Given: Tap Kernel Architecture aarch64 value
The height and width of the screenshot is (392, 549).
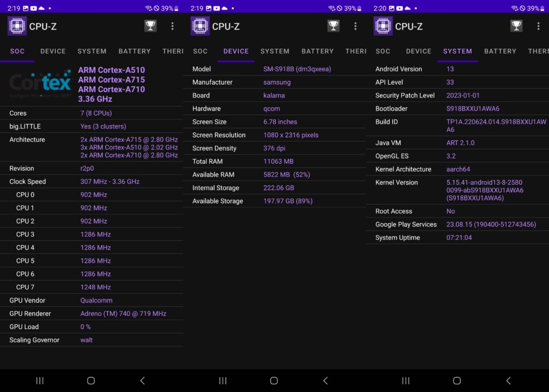Looking at the screenshot, I should click(458, 170).
